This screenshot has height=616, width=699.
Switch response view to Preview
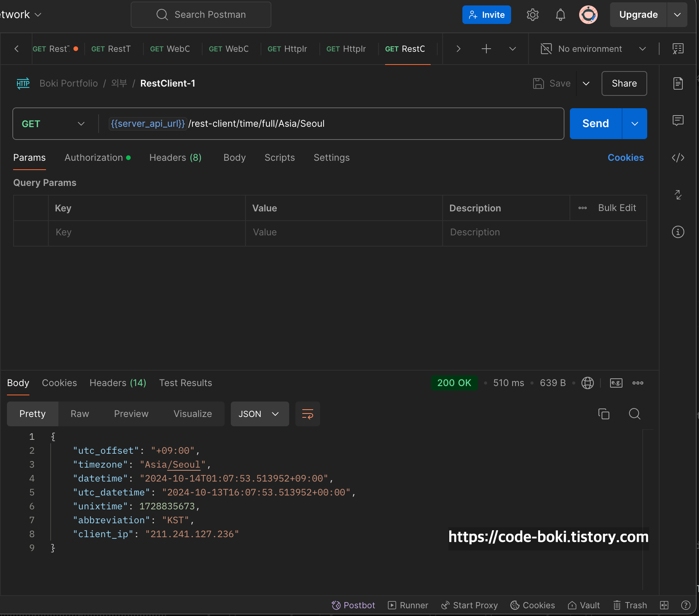coord(131,414)
